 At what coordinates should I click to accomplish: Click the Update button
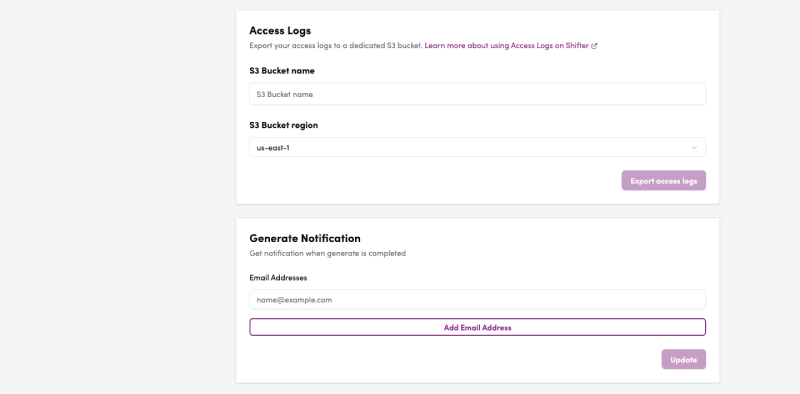point(684,359)
